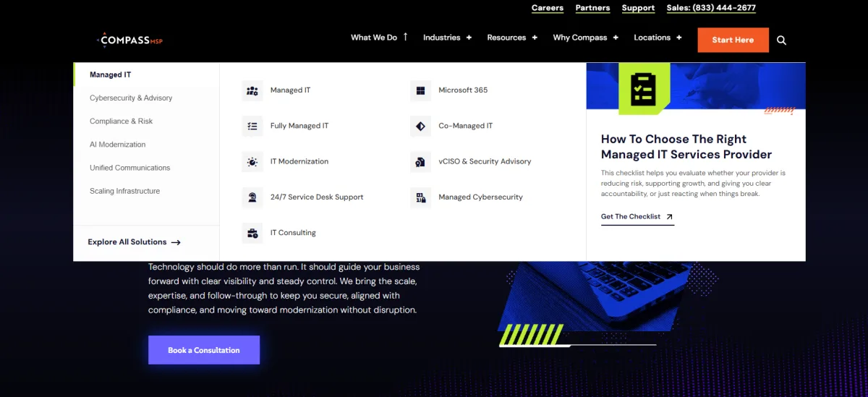Screen dimensions: 868x397
Task: Click the blue checklist banner image
Action: click(x=696, y=86)
